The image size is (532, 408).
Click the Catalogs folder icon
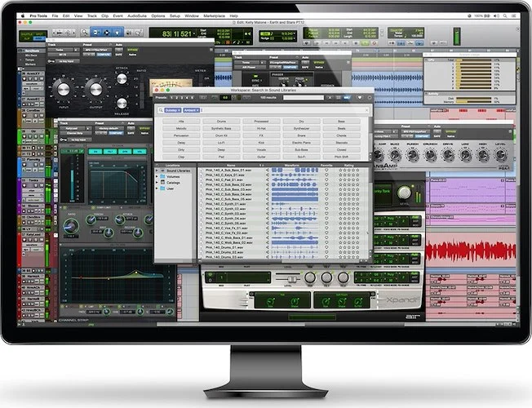point(164,182)
